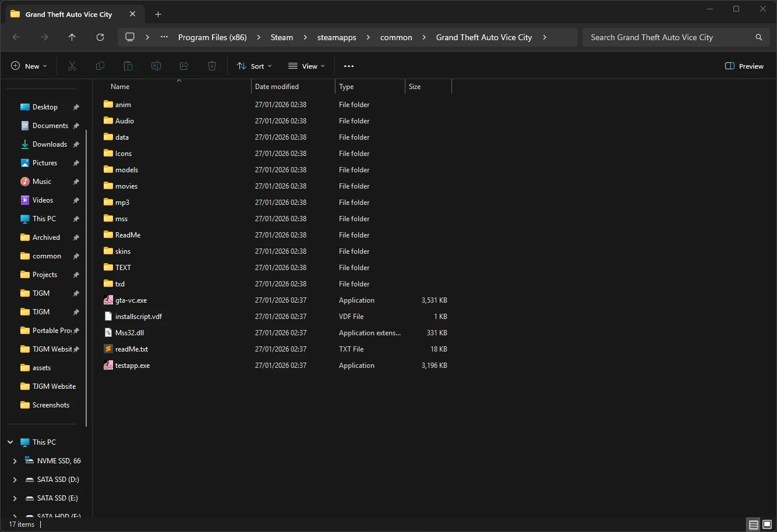The height and width of the screenshot is (532, 777).
Task: Select the Rename icon
Action: 156,66
